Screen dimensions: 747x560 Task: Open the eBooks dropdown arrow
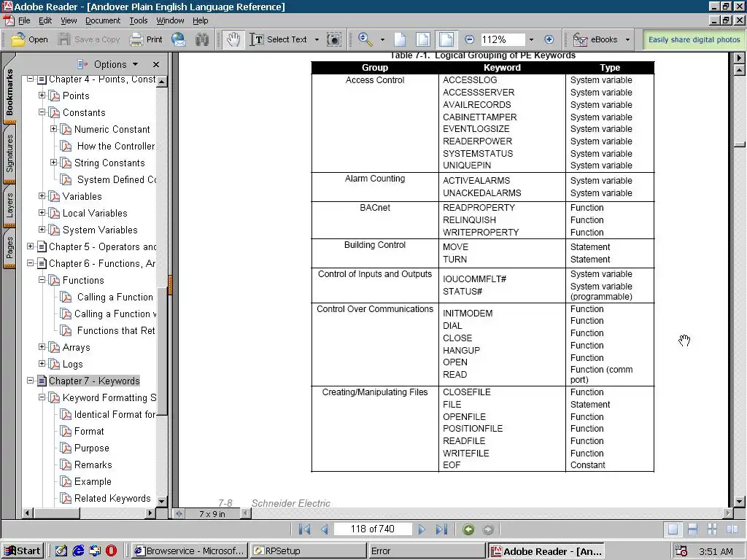click(x=627, y=39)
